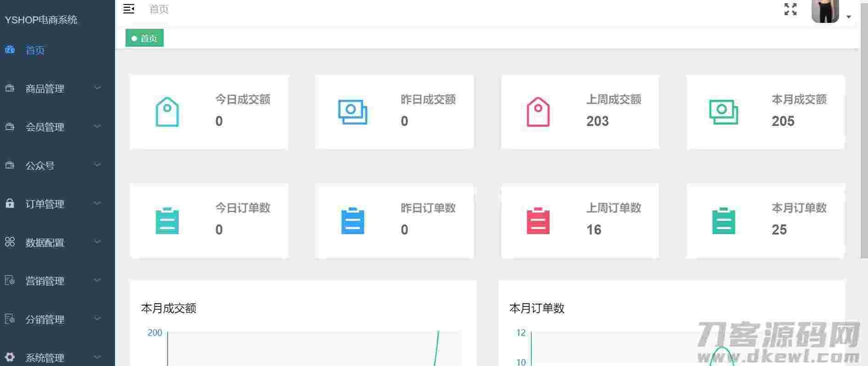Viewport: 868px width, 366px height.
Task: Click the 昨日订单数 label
Action: pyautogui.click(x=428, y=208)
